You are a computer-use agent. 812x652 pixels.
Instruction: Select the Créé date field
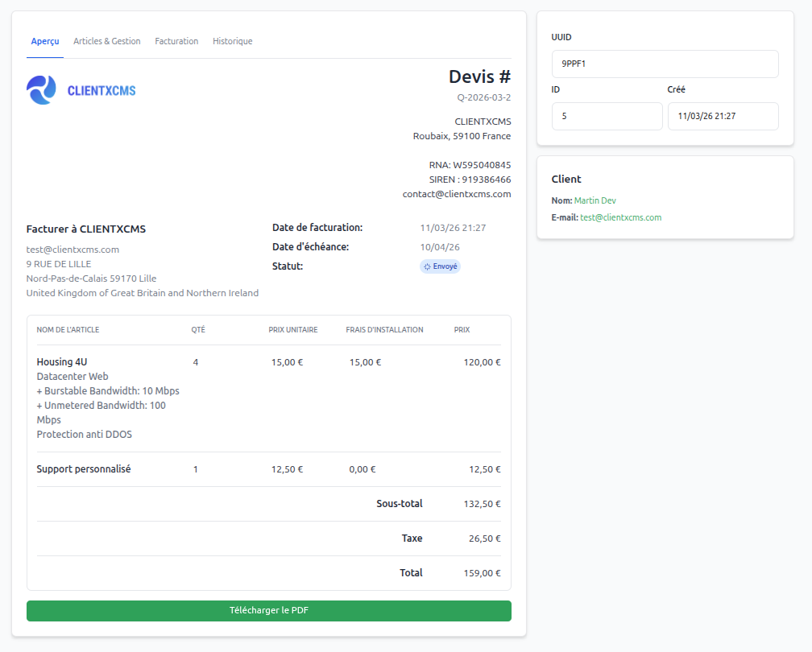pos(723,116)
